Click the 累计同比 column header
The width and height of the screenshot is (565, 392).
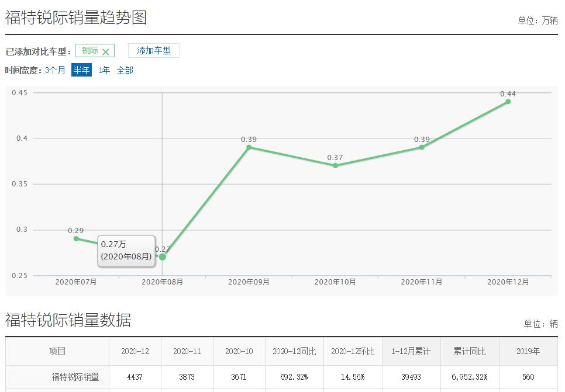[x=470, y=351]
